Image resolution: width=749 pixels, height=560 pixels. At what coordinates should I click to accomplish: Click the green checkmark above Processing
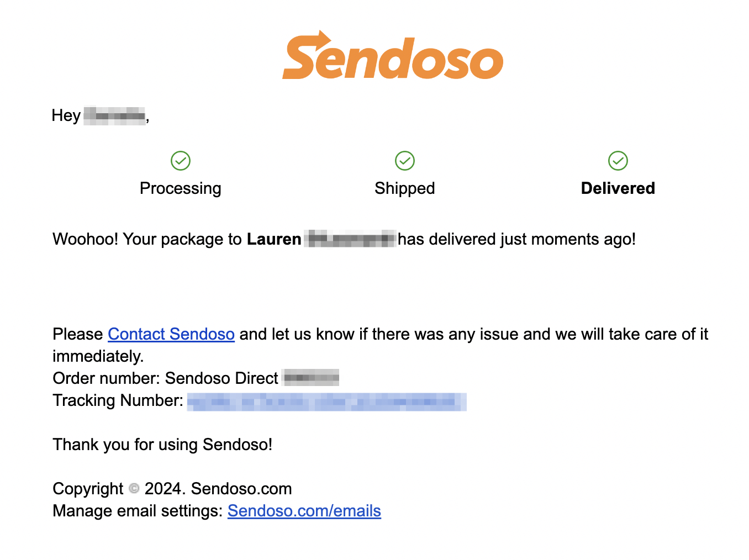coord(181,161)
